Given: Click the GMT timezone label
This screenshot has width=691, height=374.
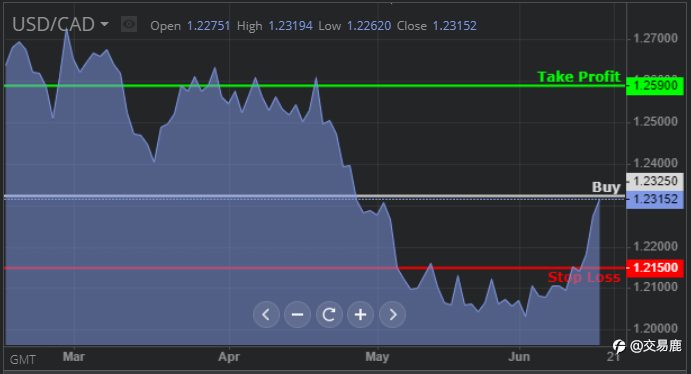Looking at the screenshot, I should click(x=23, y=360).
